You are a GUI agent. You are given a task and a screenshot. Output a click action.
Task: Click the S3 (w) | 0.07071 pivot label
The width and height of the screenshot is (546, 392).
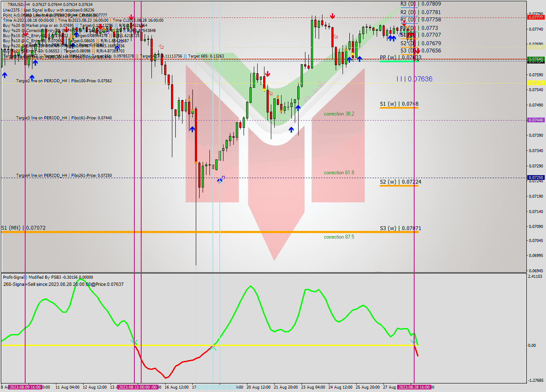pyautogui.click(x=401, y=228)
